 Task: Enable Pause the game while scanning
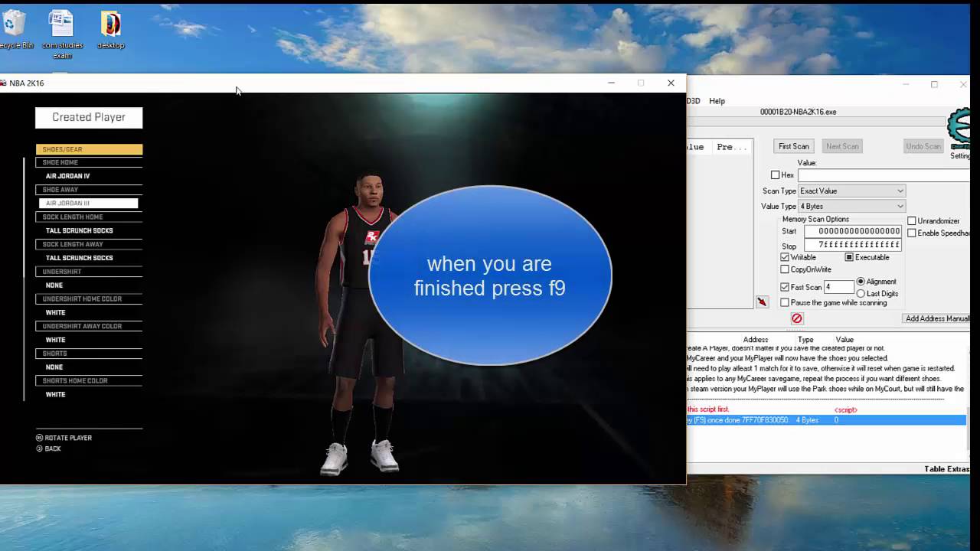pos(785,303)
